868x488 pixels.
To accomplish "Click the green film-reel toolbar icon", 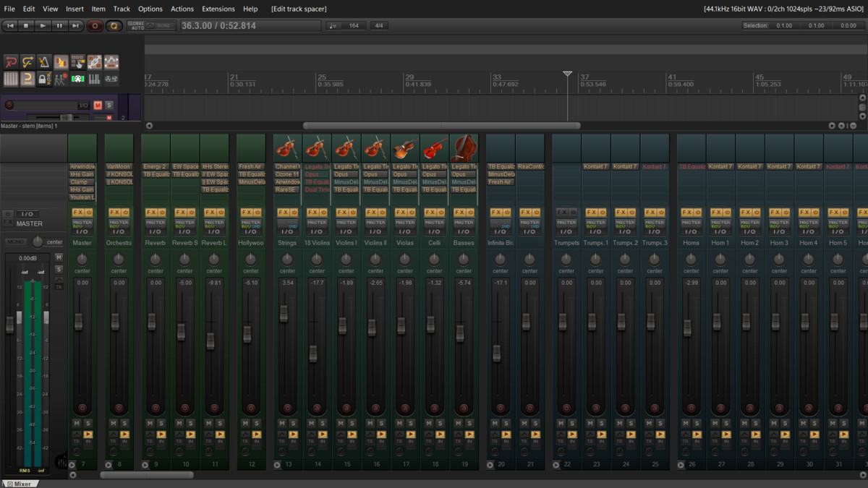I will [77, 79].
